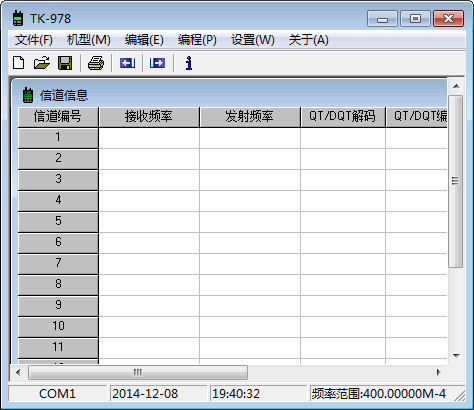Click the horizontal scrollbar left arrow
The height and width of the screenshot is (410, 474).
(x=18, y=372)
